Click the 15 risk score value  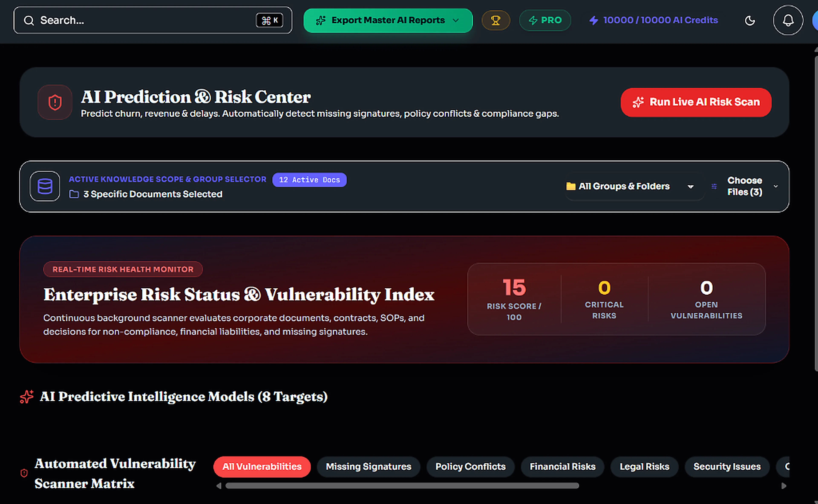tap(514, 287)
